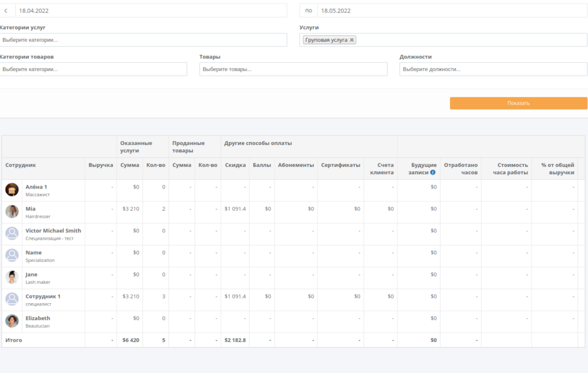This screenshot has width=588, height=373.
Task: Click the Счета клиента column header
Action: (x=382, y=169)
